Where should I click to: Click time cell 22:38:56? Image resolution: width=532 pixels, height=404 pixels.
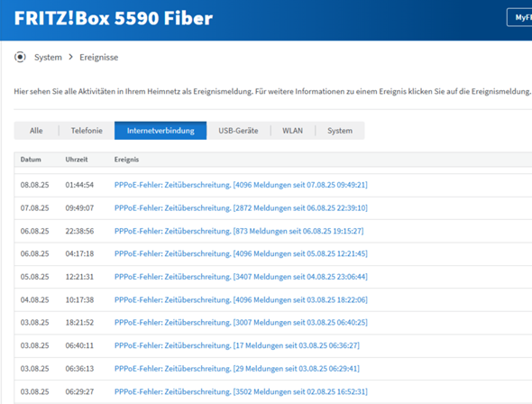[79, 231]
